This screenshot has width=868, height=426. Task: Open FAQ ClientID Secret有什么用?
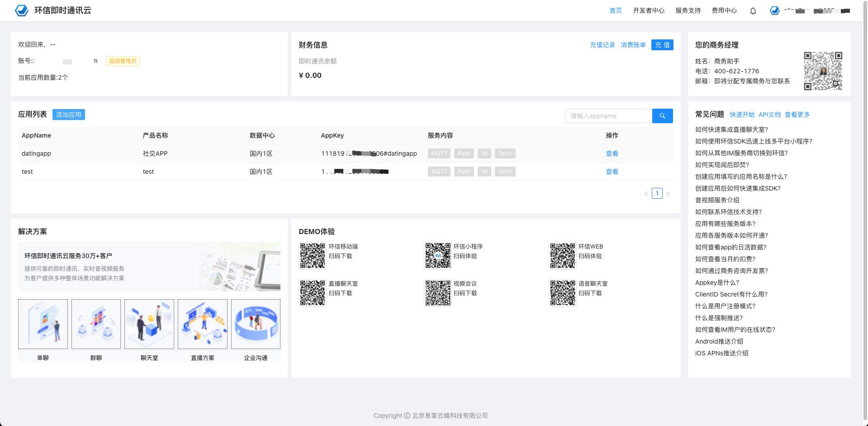pyautogui.click(x=731, y=294)
